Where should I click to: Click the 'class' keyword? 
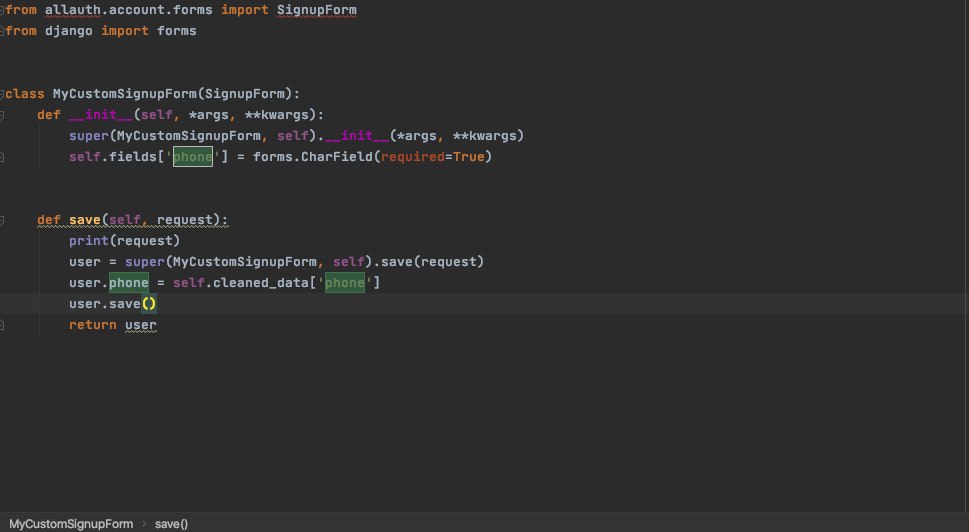pos(25,94)
